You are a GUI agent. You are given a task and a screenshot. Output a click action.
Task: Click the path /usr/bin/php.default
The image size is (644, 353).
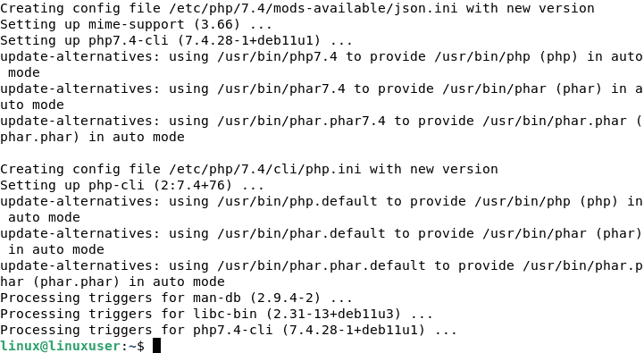(297, 201)
